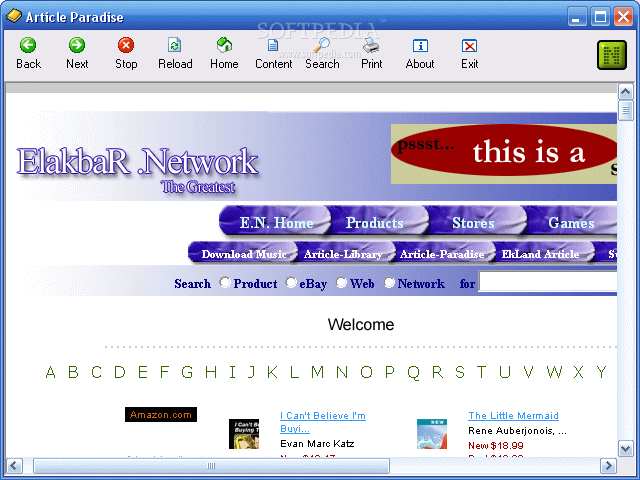This screenshot has height=480, width=640.
Task: Open the Content toolbar icon
Action: [273, 45]
